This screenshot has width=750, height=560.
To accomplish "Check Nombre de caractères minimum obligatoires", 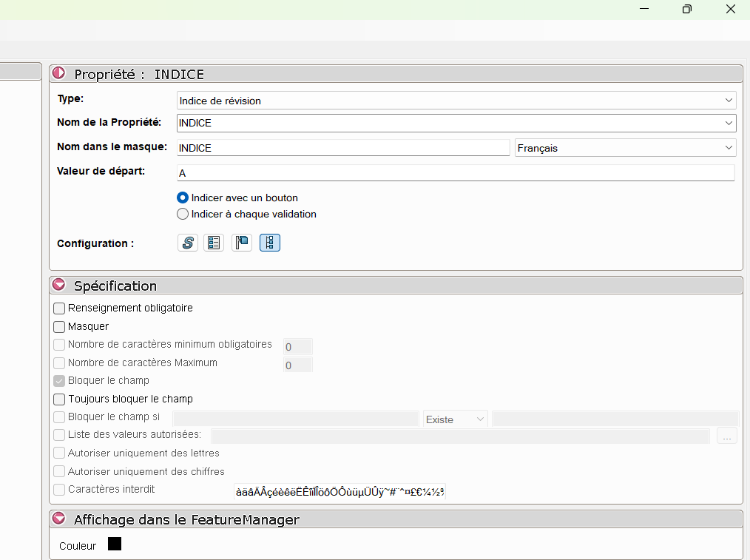I will click(x=59, y=345).
